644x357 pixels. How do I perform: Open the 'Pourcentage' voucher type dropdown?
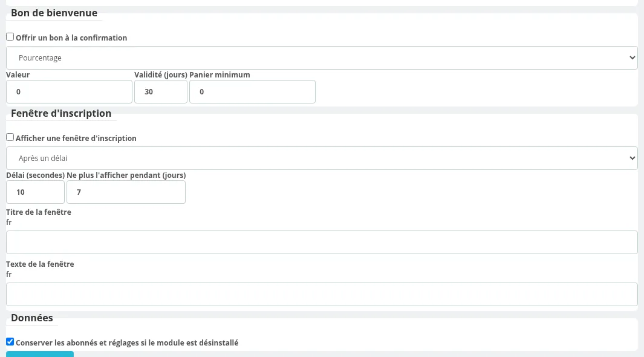[322, 58]
